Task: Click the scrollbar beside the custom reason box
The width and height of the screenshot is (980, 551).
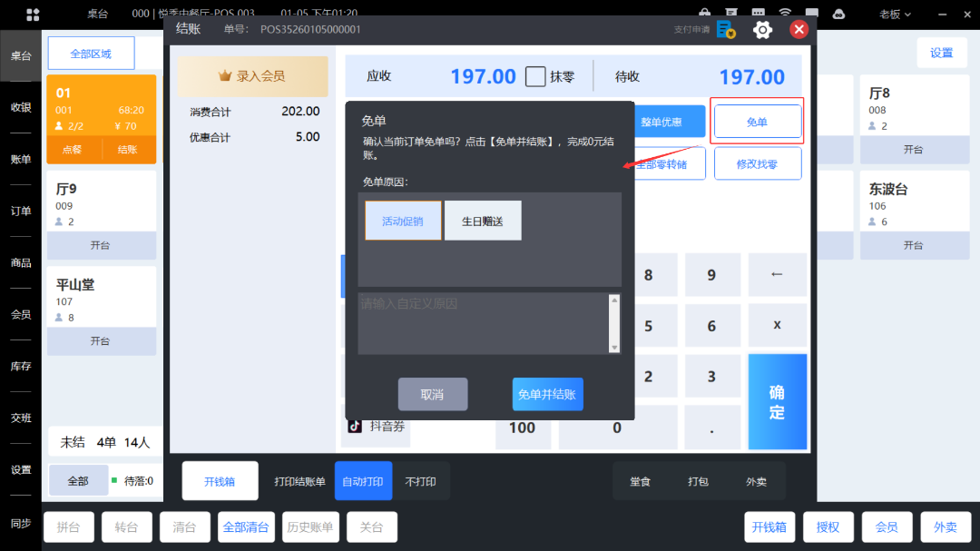Action: click(614, 324)
